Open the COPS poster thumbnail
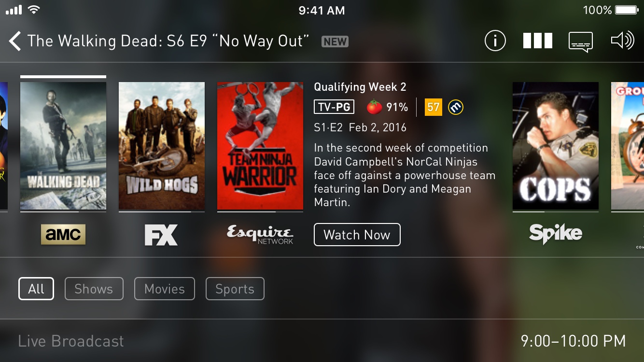The width and height of the screenshot is (644, 362). [556, 146]
